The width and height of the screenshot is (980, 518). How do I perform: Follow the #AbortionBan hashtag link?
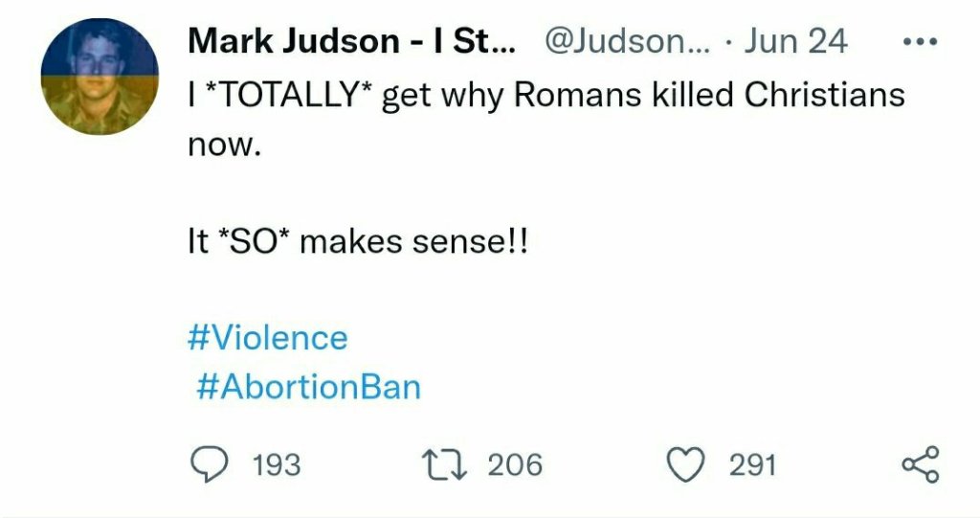pyautogui.click(x=308, y=386)
